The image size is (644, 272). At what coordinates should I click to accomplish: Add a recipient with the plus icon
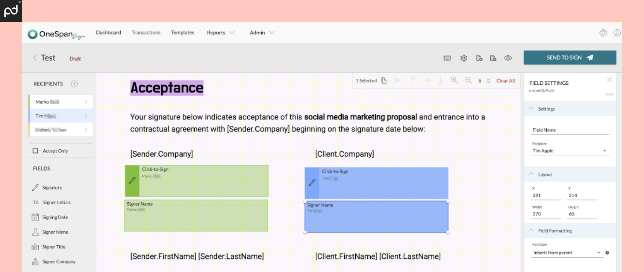pos(74,84)
